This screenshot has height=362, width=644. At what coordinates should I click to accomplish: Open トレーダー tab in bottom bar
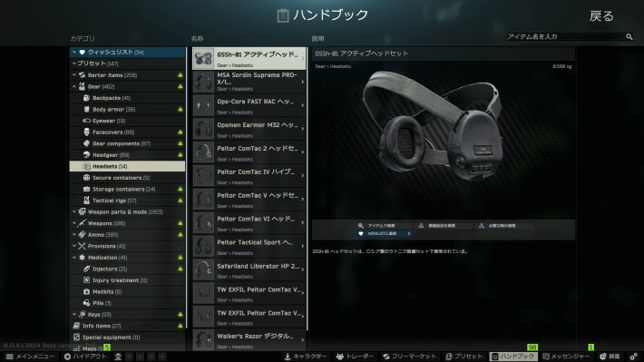[x=356, y=357]
